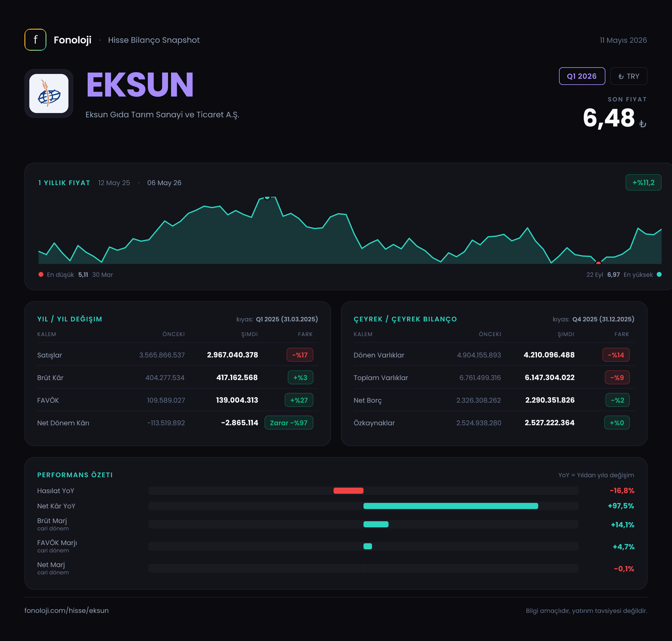Click the Hasılat YoY -16,8% value
The height and width of the screenshot is (641, 672).
622,490
